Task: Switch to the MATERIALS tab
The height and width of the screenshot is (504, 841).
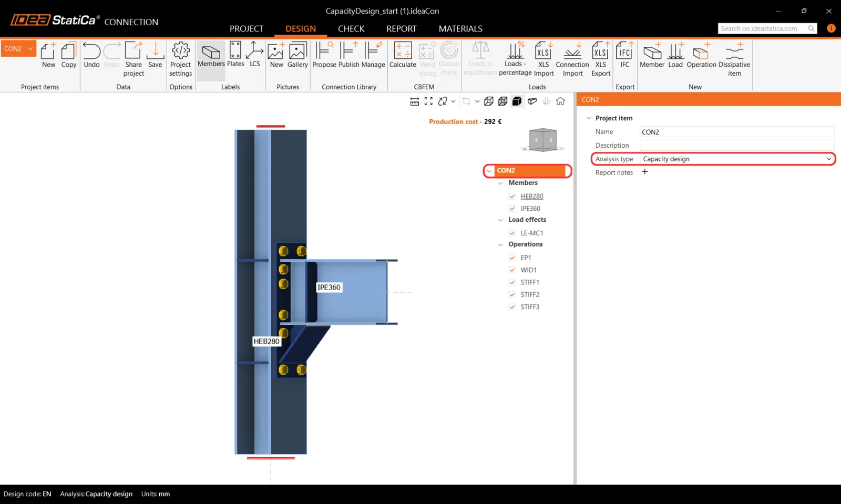Action: [x=460, y=29]
